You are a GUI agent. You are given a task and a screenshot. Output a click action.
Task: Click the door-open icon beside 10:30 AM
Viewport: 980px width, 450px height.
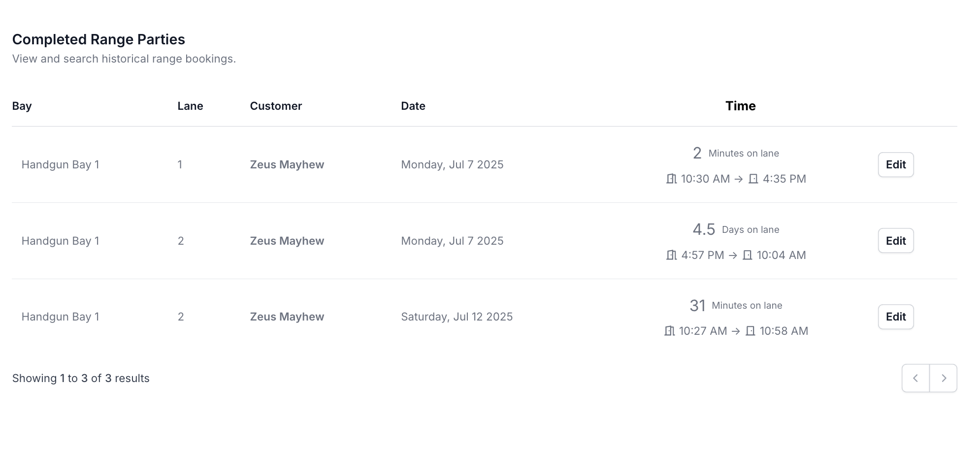point(671,179)
